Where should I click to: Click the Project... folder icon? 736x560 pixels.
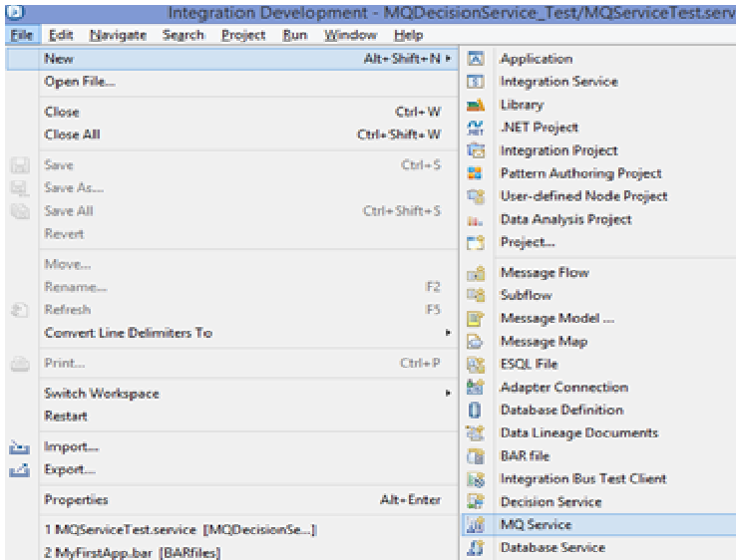coord(476,242)
